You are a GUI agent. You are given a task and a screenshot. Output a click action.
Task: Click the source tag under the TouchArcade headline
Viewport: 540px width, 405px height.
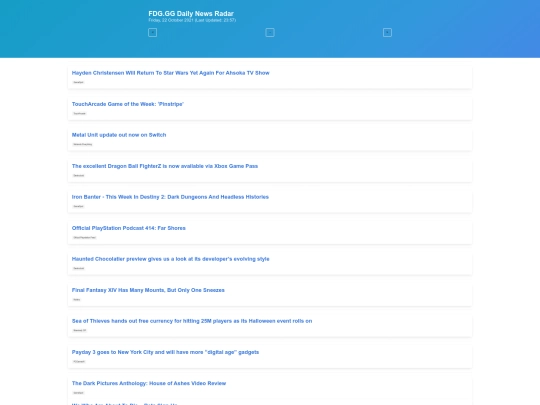[x=80, y=113]
